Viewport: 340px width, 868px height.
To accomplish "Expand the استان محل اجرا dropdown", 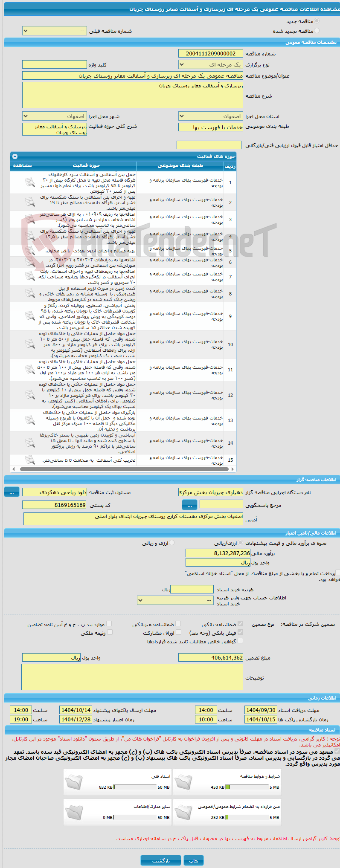I will pos(211,116).
